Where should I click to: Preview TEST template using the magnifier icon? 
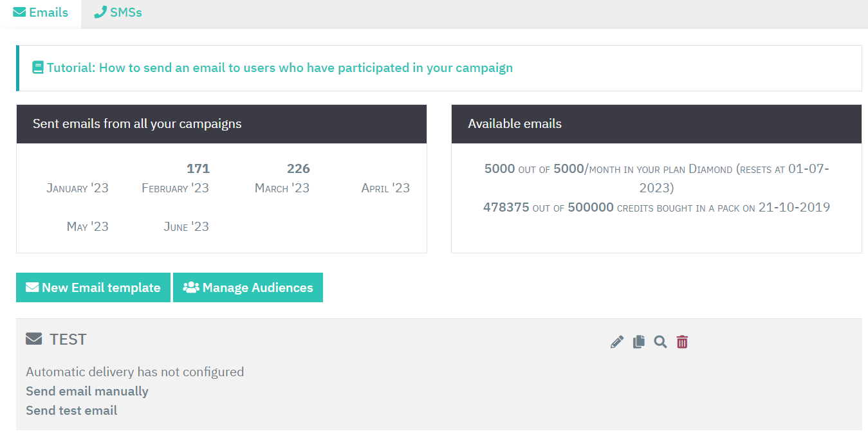point(660,342)
